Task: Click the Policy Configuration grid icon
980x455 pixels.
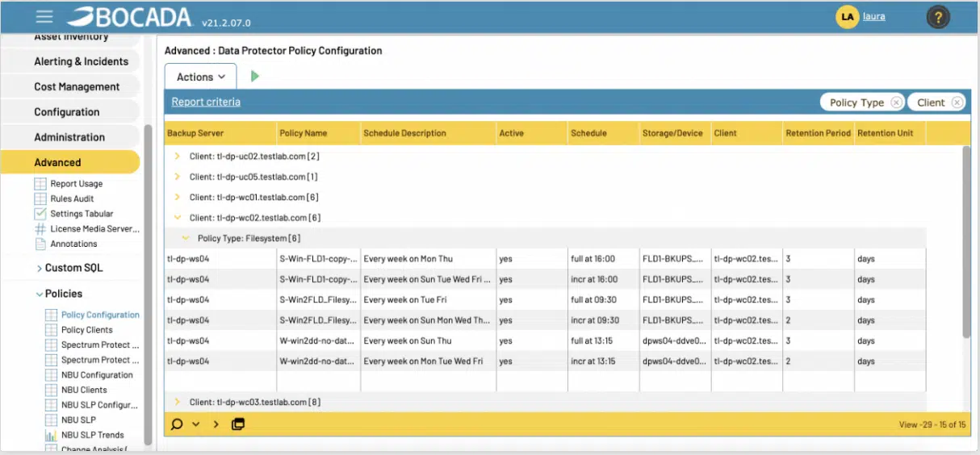Action: coord(51,315)
